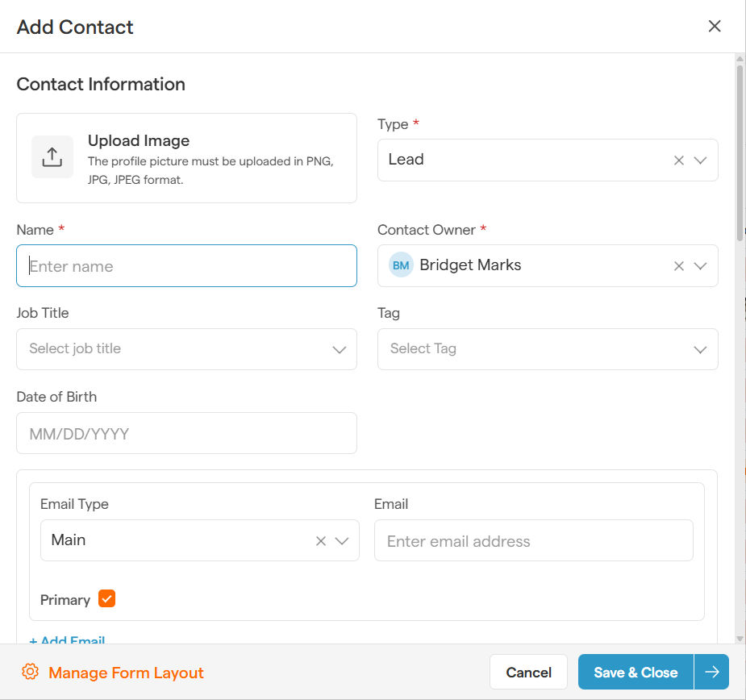The width and height of the screenshot is (746, 700).
Task: Open the Manage Form Layout link
Action: (126, 673)
